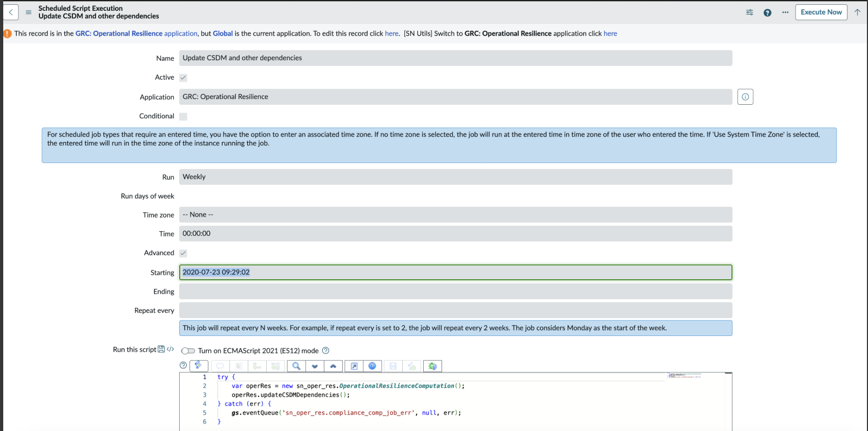Open the Run frequency dropdown
The height and width of the screenshot is (431, 868).
[x=456, y=177]
